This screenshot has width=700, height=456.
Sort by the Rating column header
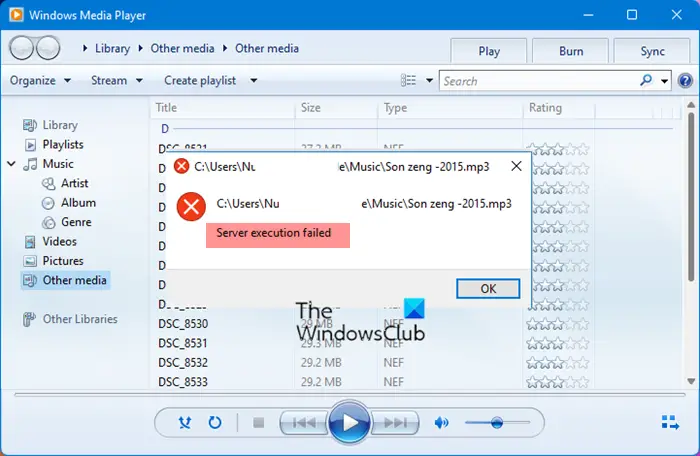559,108
